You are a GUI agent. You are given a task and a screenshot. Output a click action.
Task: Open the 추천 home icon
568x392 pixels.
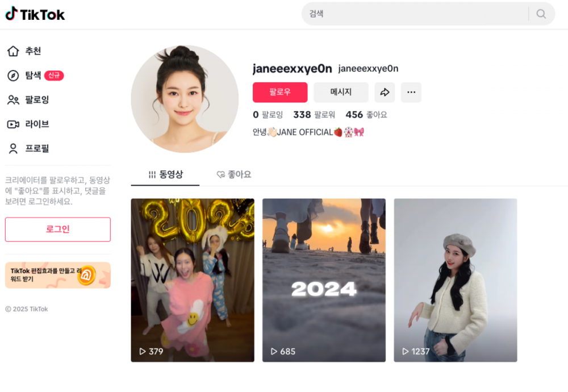coord(13,51)
